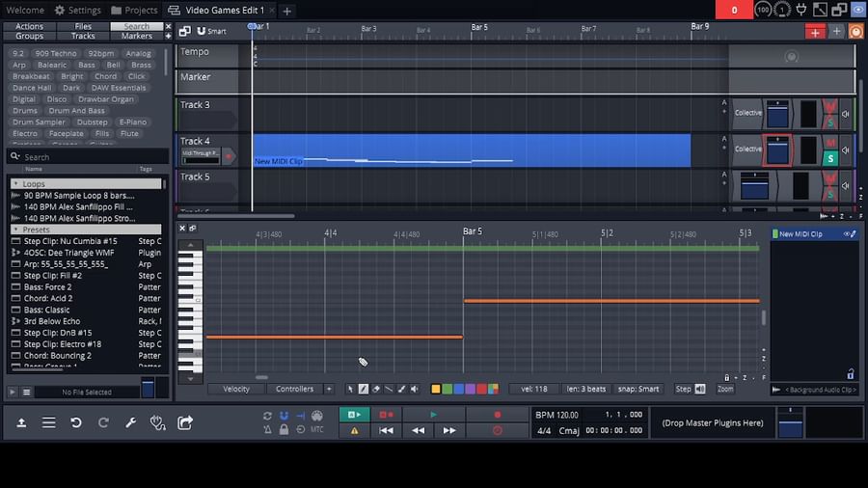Open the Track 3 Collective plugin
Screen dimensions: 868x488
747,113
